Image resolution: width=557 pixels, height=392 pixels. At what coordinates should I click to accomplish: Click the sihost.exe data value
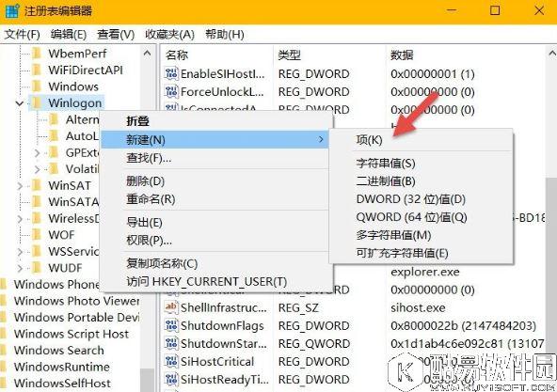(418, 307)
